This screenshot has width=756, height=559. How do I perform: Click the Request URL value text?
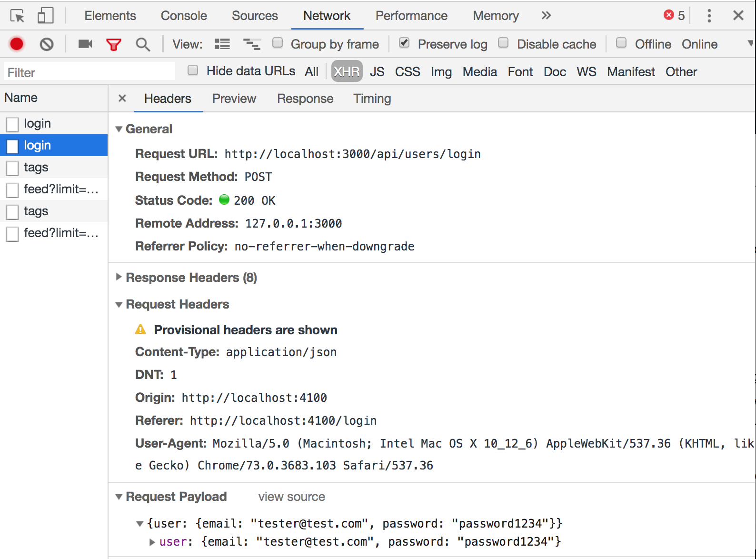click(352, 154)
